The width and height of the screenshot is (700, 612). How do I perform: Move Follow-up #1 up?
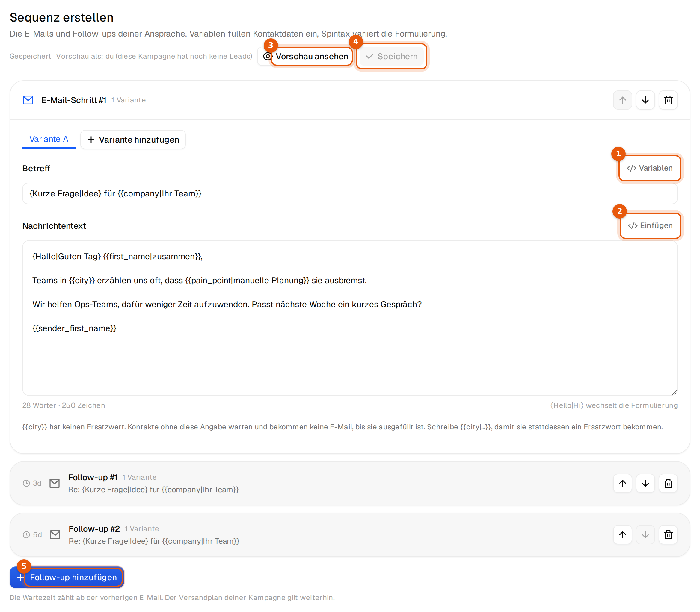click(622, 483)
